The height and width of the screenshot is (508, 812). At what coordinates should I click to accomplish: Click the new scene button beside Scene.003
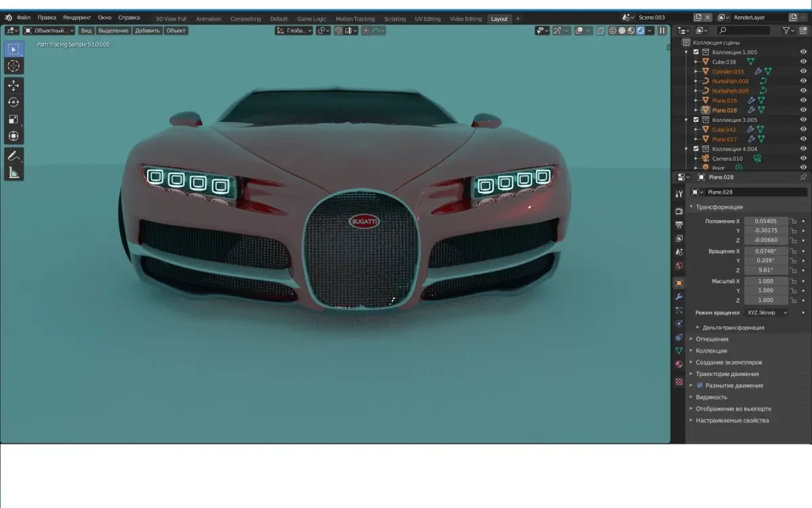pos(698,18)
